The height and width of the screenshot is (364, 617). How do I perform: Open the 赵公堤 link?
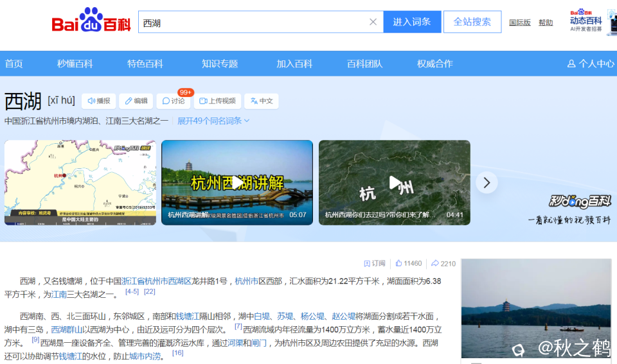[343, 316]
